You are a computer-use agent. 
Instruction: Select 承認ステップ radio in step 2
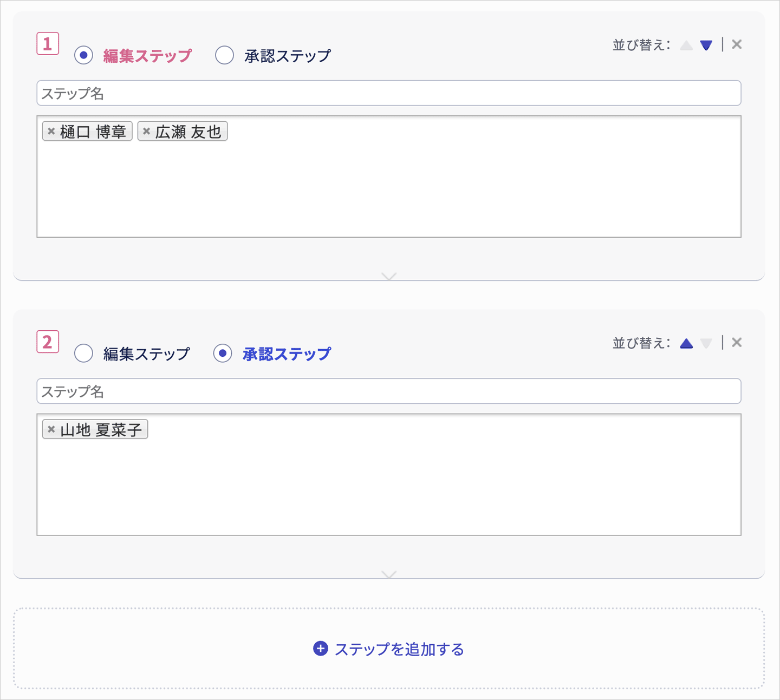[x=223, y=354]
